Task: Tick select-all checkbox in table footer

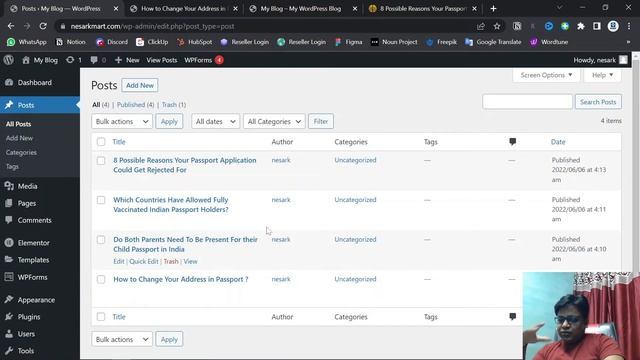Action: pos(101,316)
